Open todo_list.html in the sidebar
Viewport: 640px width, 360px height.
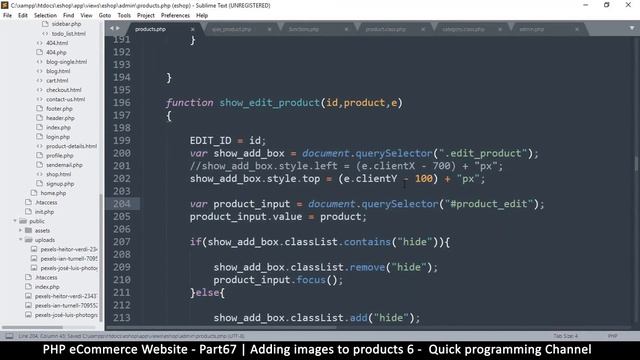click(x=69, y=33)
